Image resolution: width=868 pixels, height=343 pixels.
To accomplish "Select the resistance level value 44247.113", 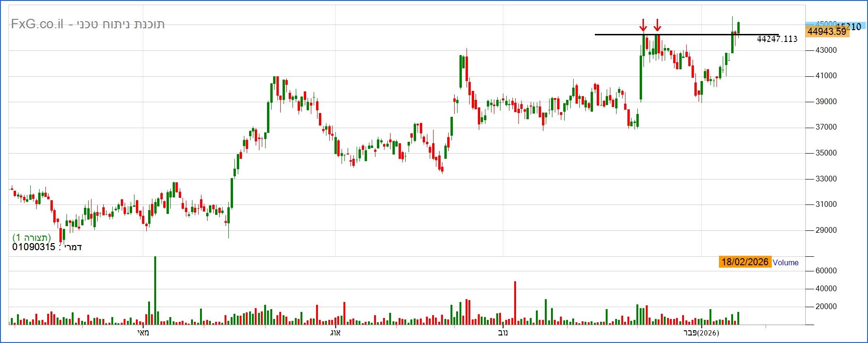I will pos(777,39).
